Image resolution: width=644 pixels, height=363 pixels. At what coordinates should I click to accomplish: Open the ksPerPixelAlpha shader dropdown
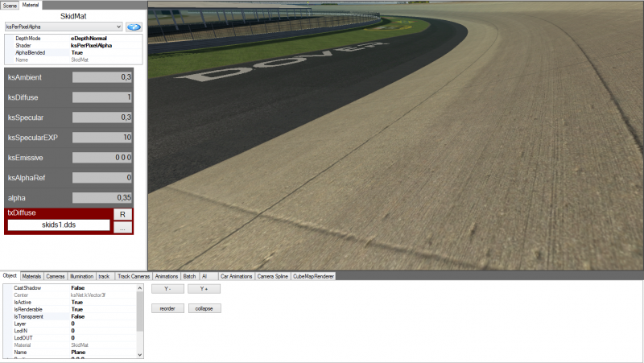[64, 27]
